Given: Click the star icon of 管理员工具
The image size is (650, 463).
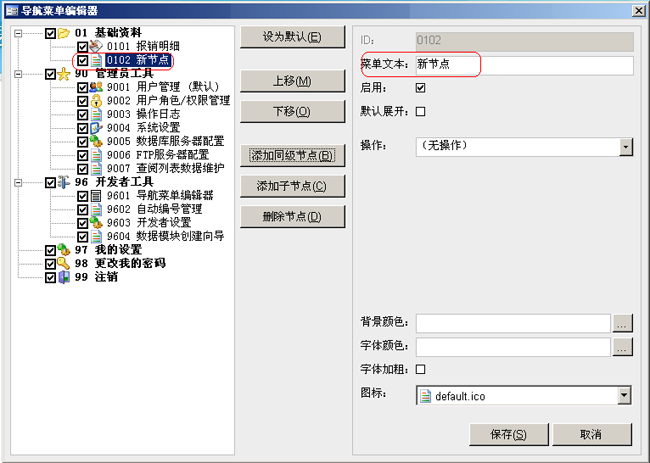Looking at the screenshot, I should (63, 74).
